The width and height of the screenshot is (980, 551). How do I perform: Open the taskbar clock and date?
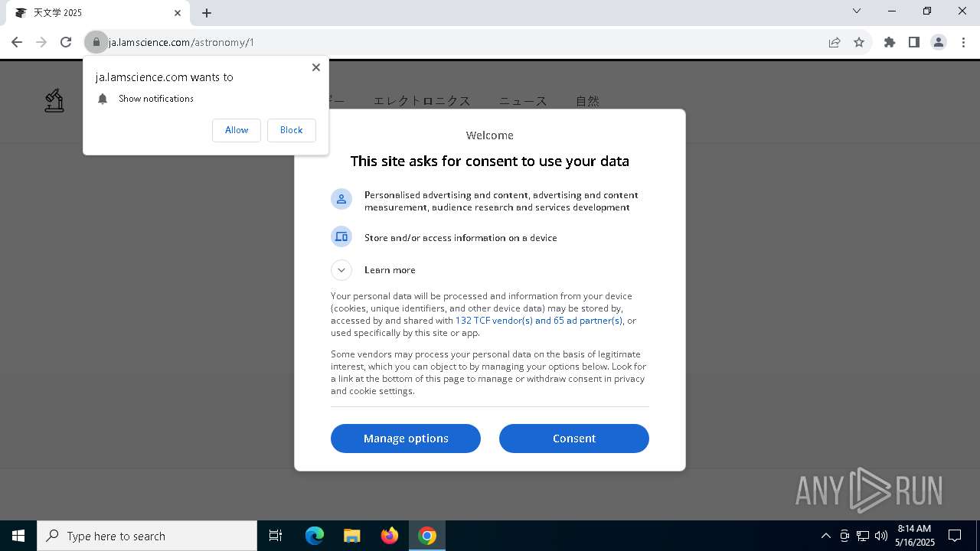914,536
